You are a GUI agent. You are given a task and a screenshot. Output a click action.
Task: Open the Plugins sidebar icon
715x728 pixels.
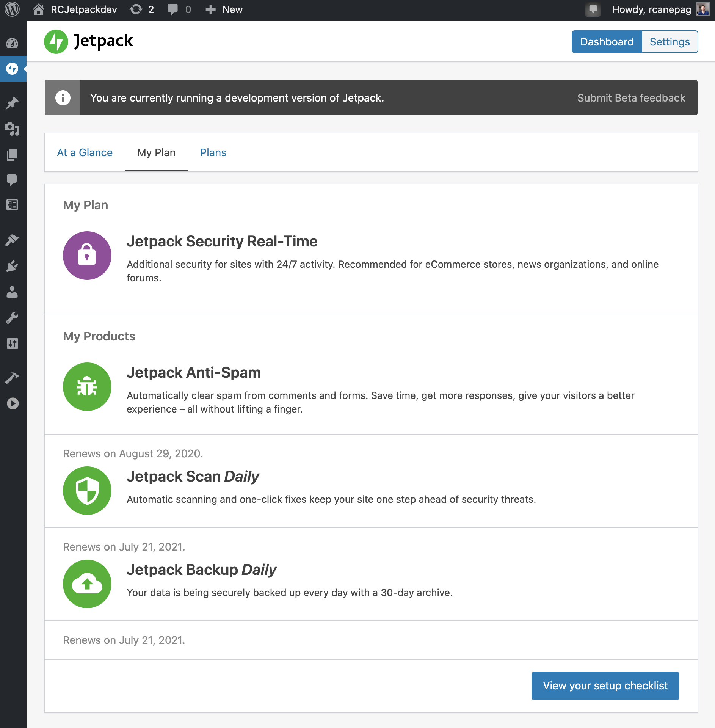point(13,266)
